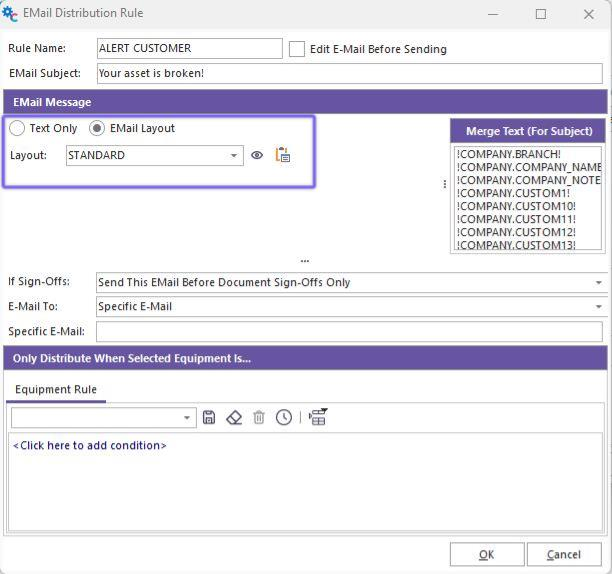Enable Edit E-Mail Before Sending checkbox

point(297,49)
